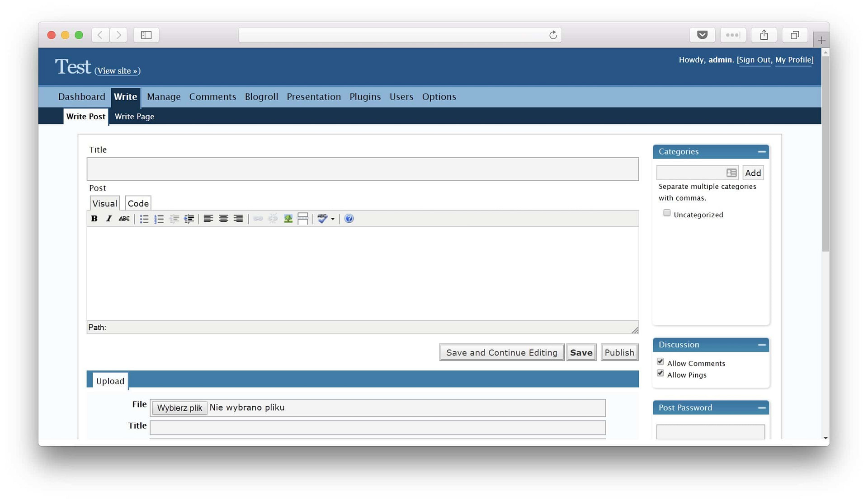868x501 pixels.
Task: Apply strikethrough ABC formatting
Action: click(x=124, y=219)
